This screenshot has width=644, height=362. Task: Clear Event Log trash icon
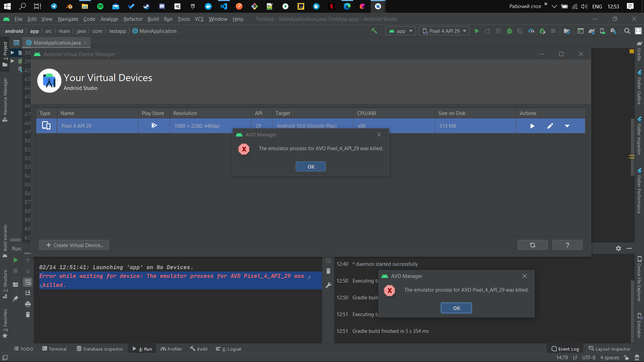coord(328,271)
